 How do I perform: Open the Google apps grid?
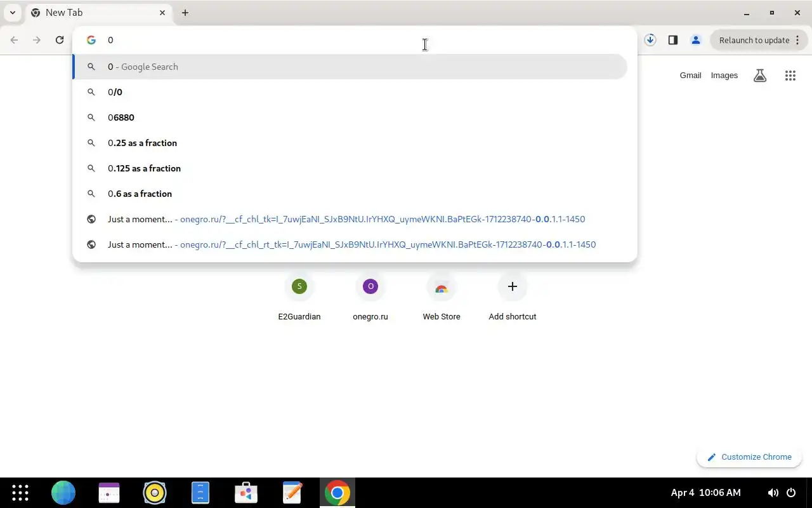pyautogui.click(x=790, y=76)
